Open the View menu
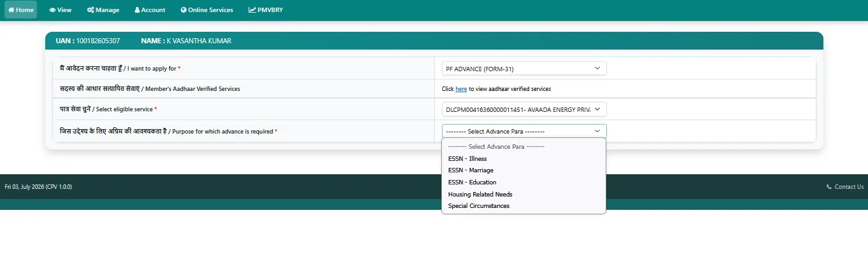The height and width of the screenshot is (255, 868). (x=60, y=10)
